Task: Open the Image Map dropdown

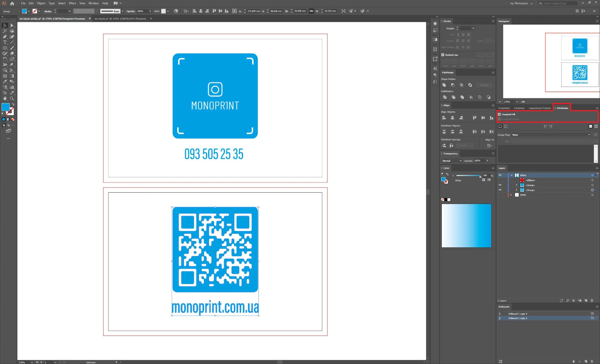Action: point(551,135)
